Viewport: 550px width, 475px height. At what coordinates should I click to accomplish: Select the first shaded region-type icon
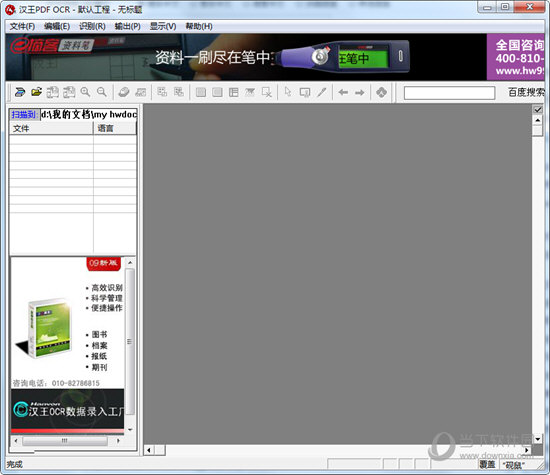(x=201, y=92)
